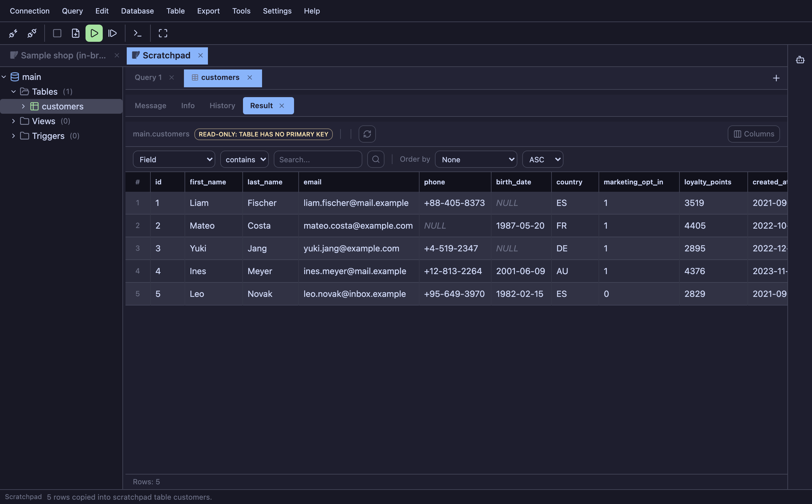Click the main database icon in tree

[x=15, y=77]
